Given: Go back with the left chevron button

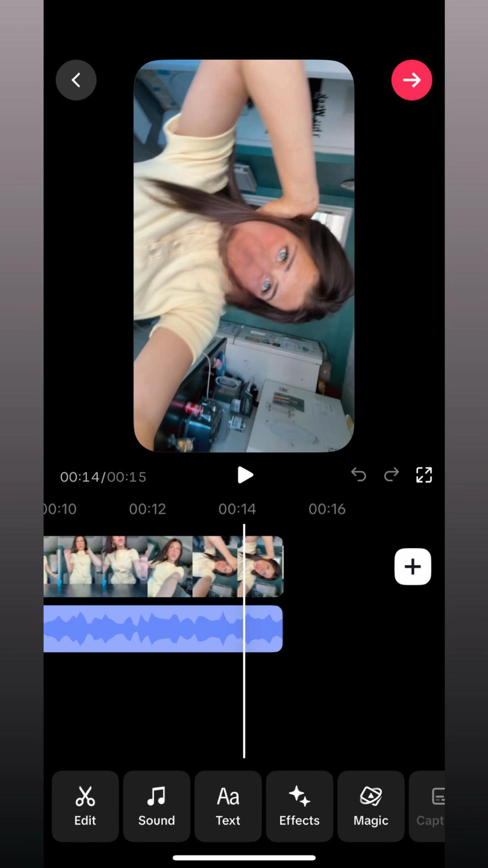Looking at the screenshot, I should pos(76,80).
